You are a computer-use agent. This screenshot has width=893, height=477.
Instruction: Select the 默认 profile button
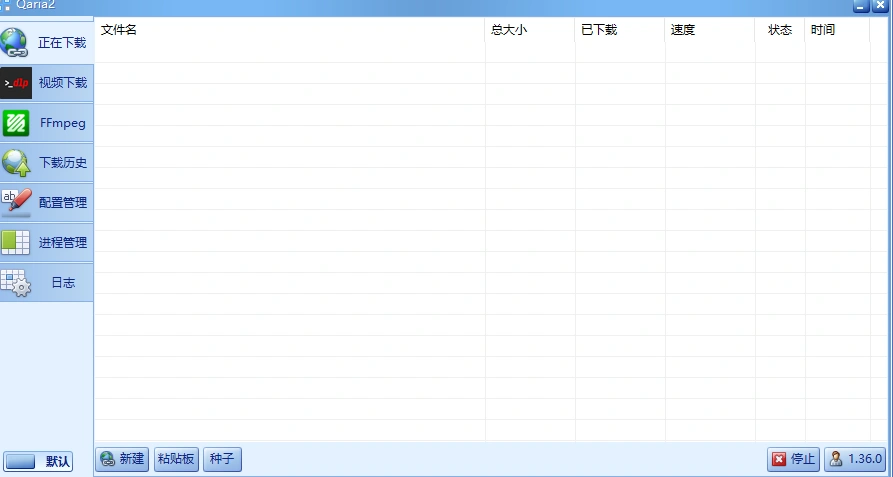point(38,461)
